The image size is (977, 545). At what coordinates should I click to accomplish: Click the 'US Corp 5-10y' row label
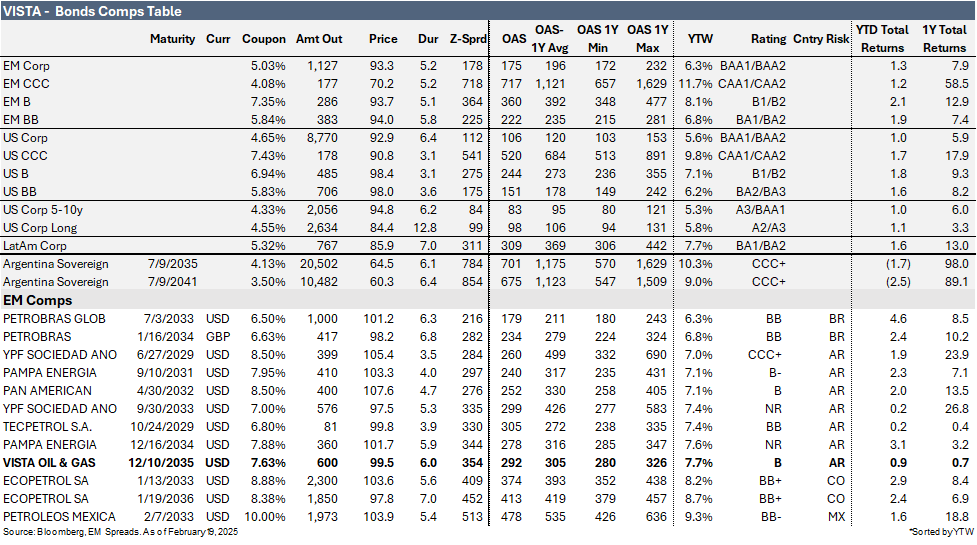43,210
